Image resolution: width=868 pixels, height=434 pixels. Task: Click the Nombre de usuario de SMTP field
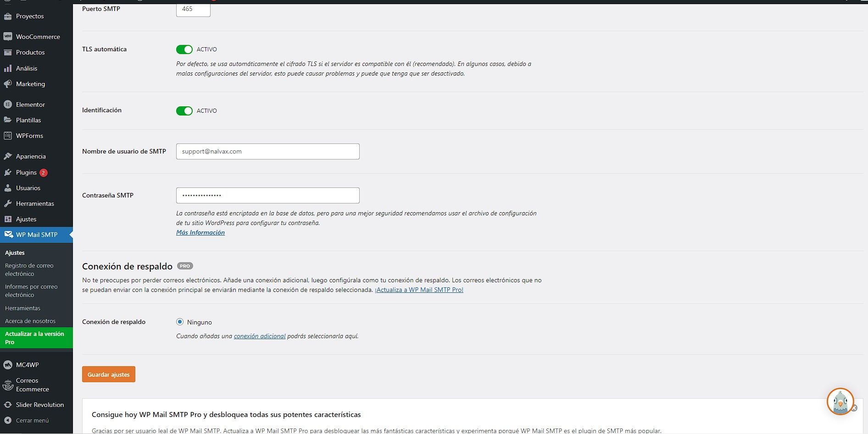[x=268, y=152]
